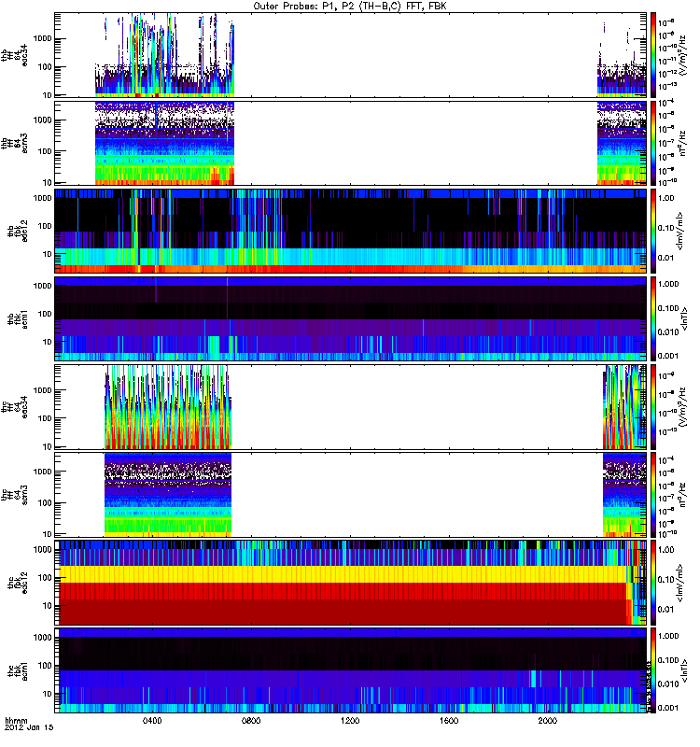Click the "10" y-tick of the thc fbk scm1 panel

[x=49, y=694]
